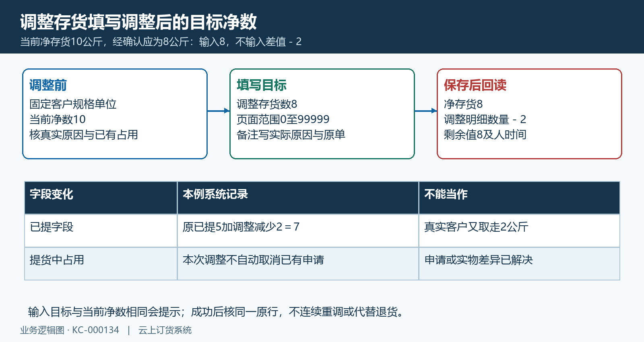Click the text 页面范围0至99999
Viewport: 644px width, 342px height.
point(283,119)
